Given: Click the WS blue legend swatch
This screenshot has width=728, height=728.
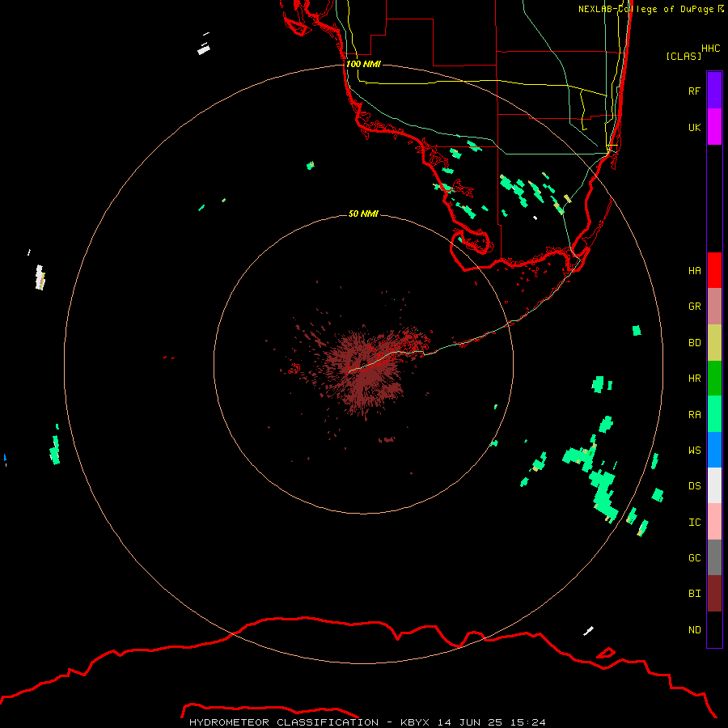Looking at the screenshot, I should 714,450.
